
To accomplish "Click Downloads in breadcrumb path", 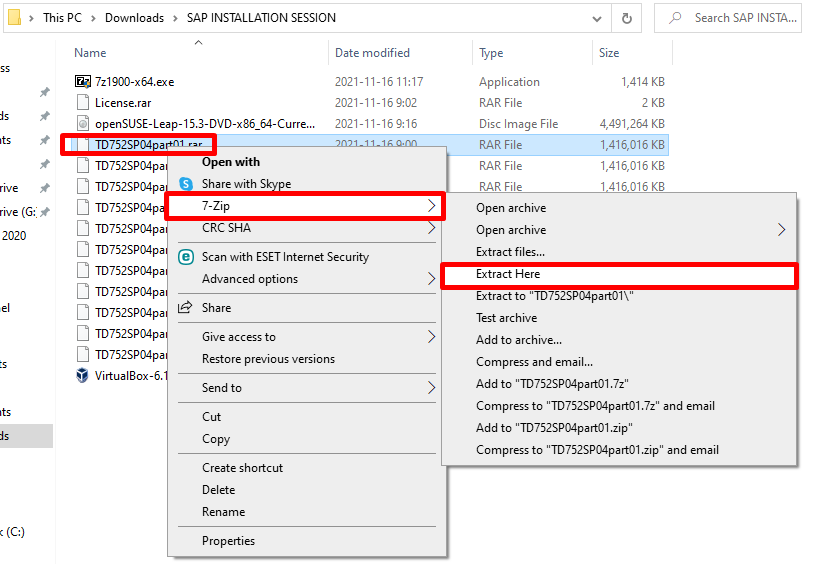I will click(x=134, y=18).
